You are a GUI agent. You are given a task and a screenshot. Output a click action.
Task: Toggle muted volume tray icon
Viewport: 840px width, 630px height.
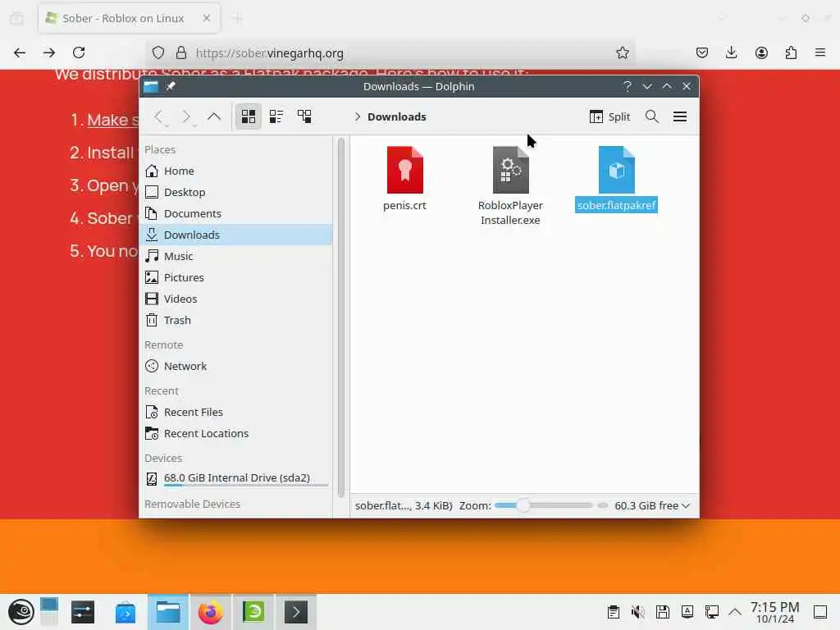637,612
